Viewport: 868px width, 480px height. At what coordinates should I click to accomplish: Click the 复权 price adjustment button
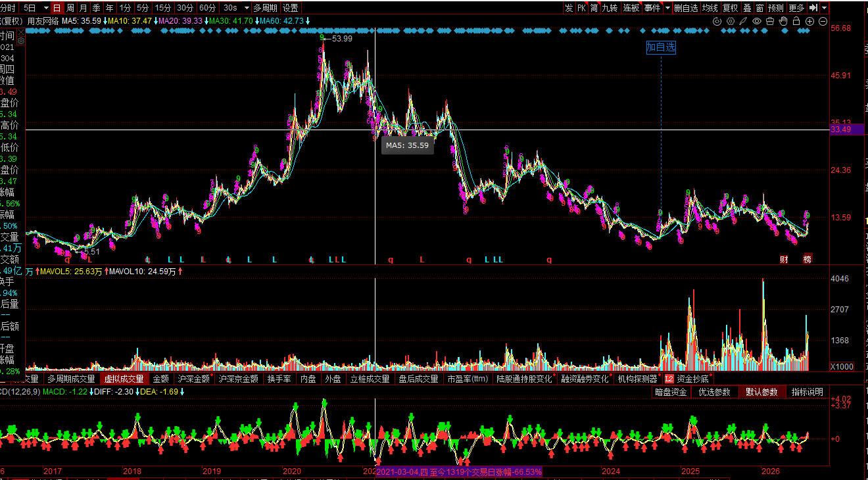click(x=731, y=8)
